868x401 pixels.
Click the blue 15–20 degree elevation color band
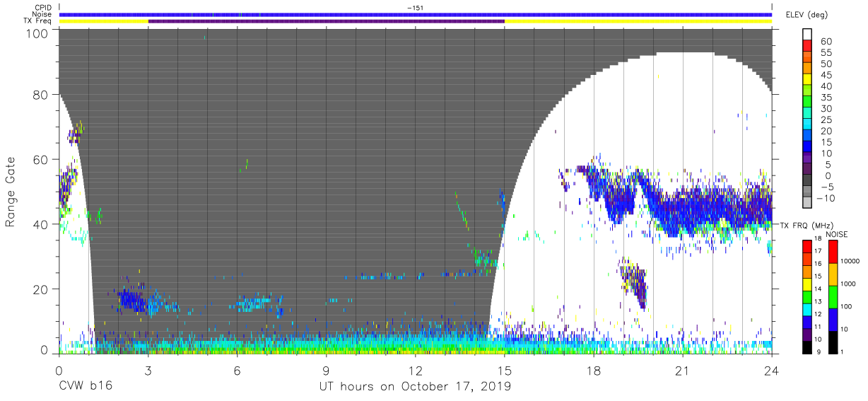pos(807,136)
